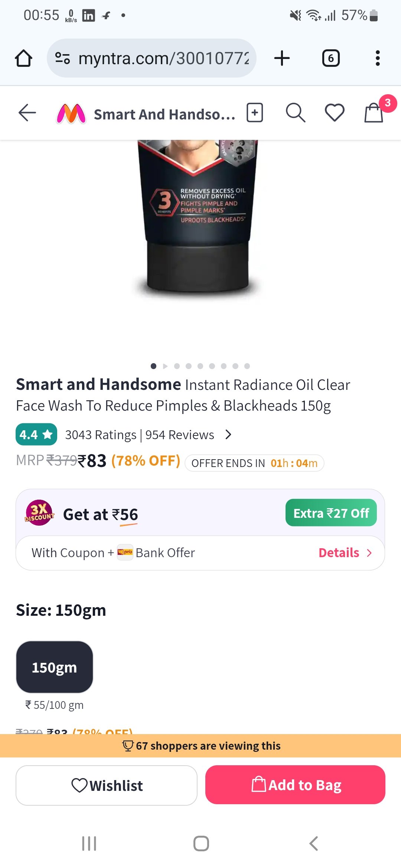Tap the Myntra logo
Screen dimensions: 401x868
pos(71,114)
